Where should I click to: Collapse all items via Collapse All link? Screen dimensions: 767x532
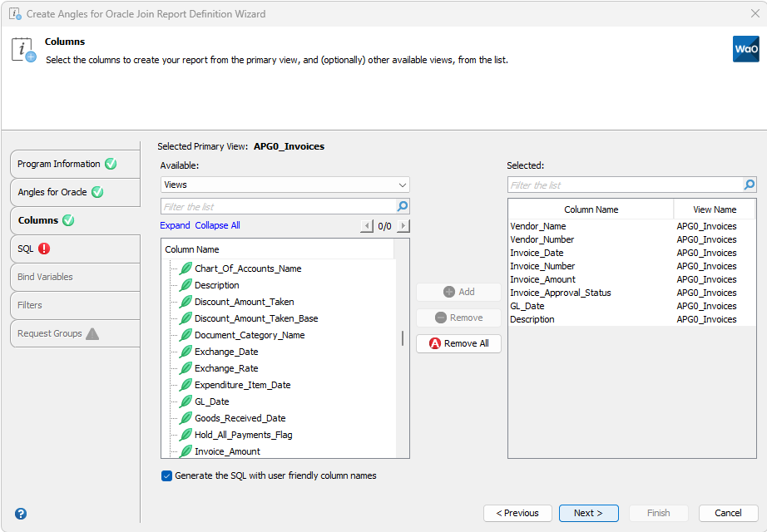[x=217, y=225]
